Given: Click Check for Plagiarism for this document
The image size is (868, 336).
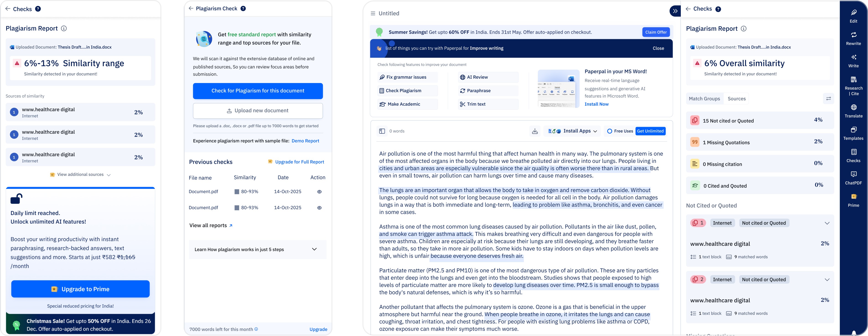Looking at the screenshot, I should [258, 91].
